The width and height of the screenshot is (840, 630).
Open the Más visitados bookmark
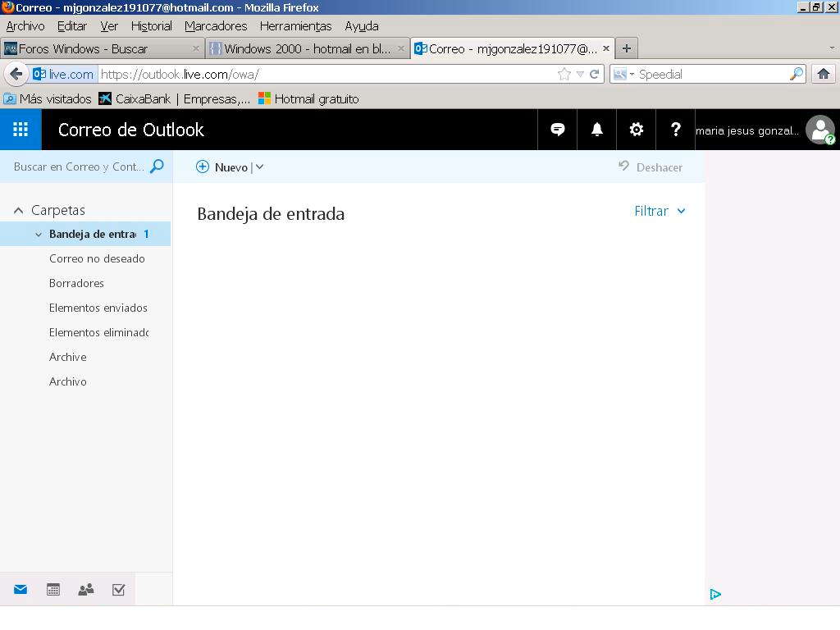48,99
